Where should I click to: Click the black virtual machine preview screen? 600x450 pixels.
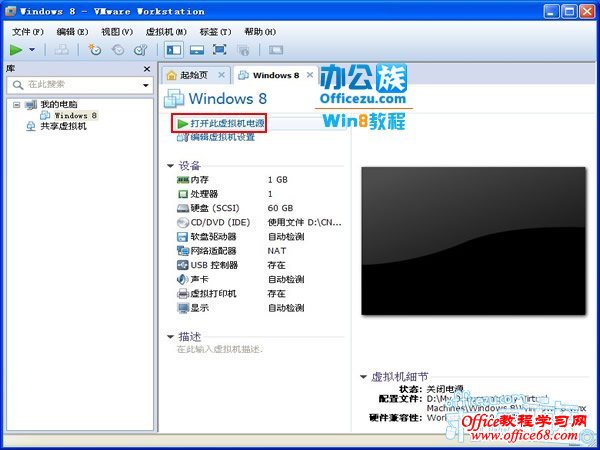(x=473, y=241)
